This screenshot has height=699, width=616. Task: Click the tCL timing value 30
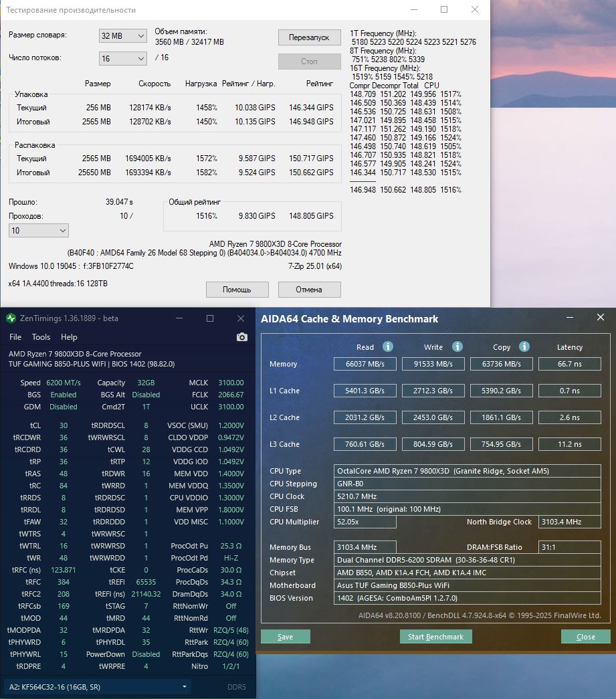tap(64, 425)
